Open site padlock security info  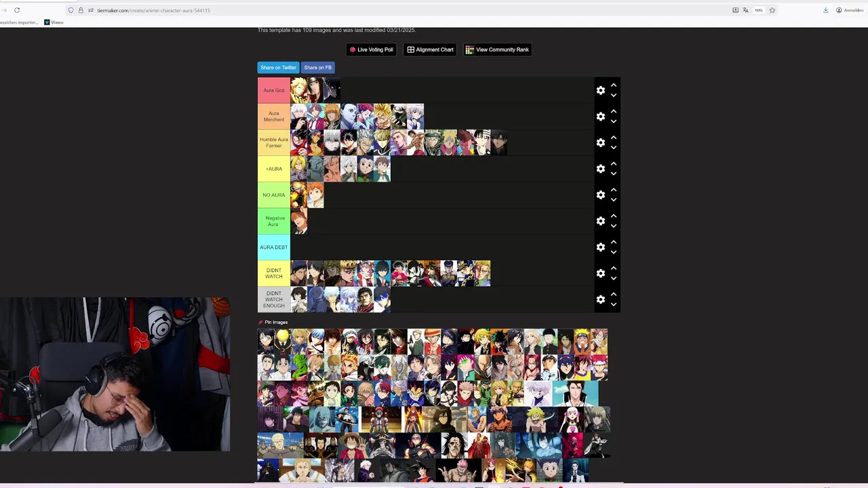tap(81, 10)
